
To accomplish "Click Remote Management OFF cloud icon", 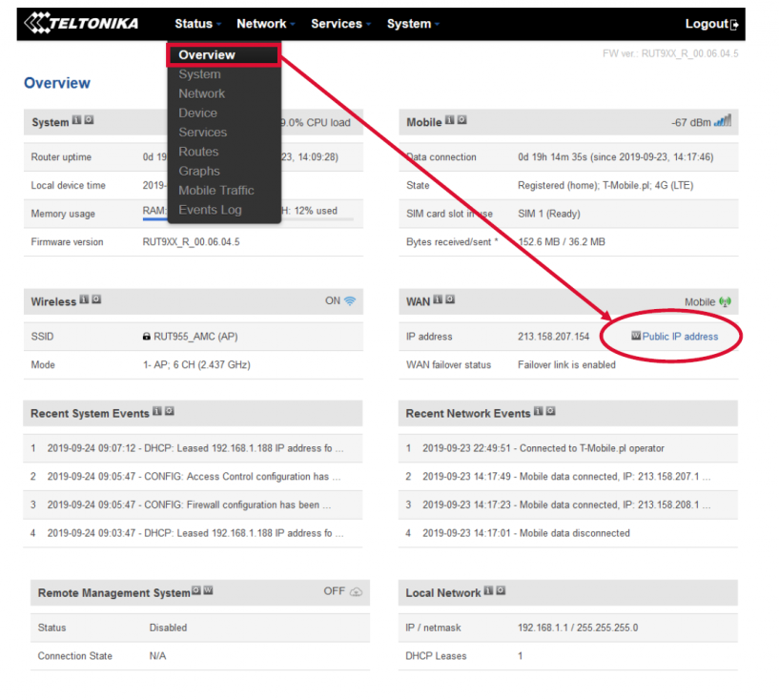I will [x=357, y=591].
